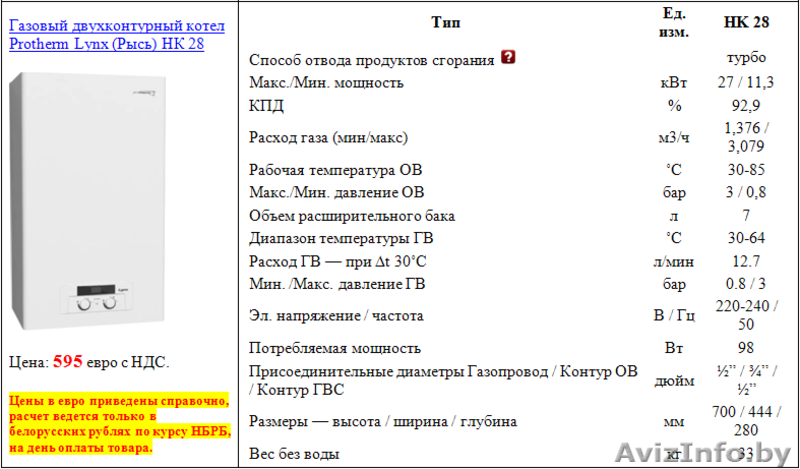Click the 'дюйм' unit cell

coord(673,381)
